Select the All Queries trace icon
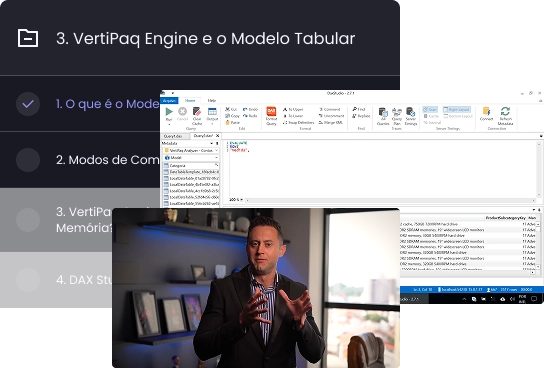The height and width of the screenshot is (368, 544). click(383, 112)
